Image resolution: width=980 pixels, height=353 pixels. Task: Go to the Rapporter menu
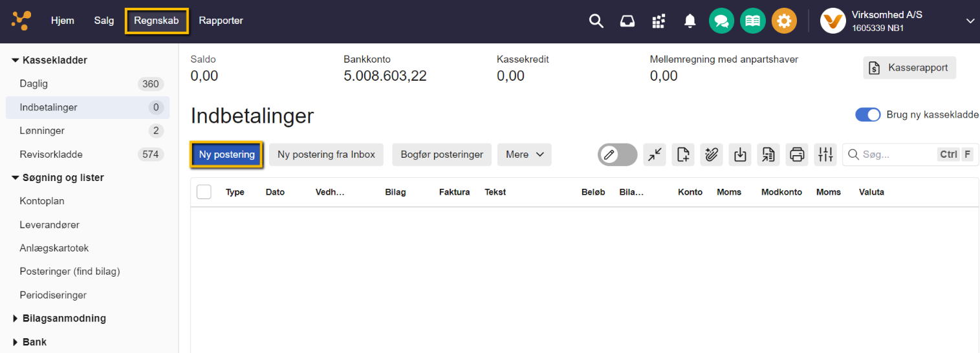pos(221,21)
